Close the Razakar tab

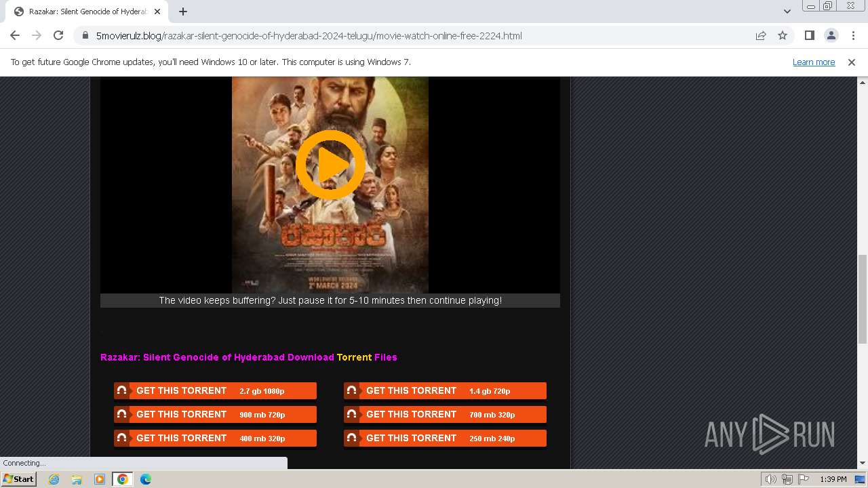tap(157, 12)
